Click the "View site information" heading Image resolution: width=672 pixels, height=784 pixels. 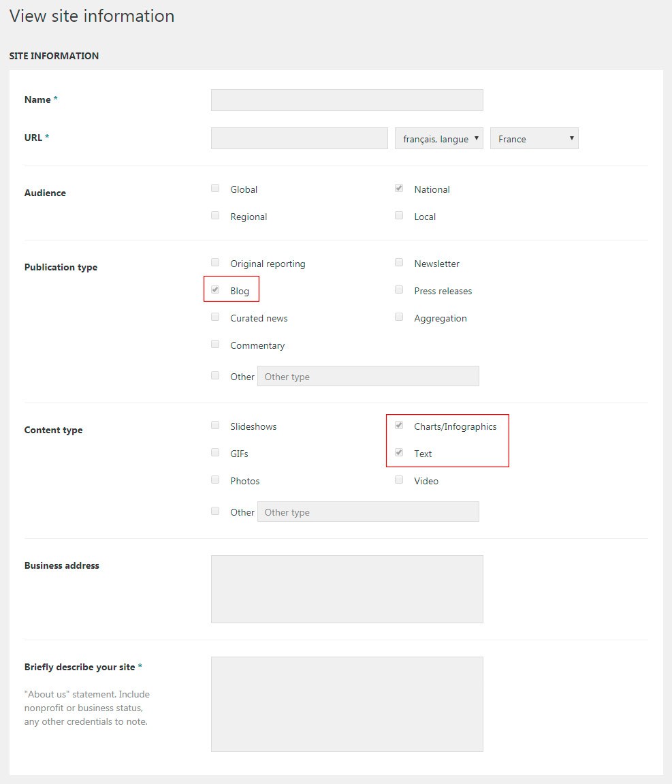[x=92, y=16]
